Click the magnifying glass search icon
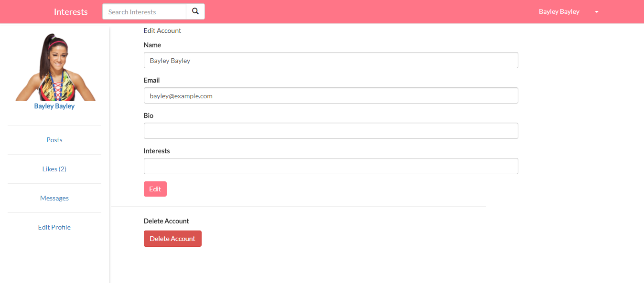644x283 pixels. pos(195,11)
